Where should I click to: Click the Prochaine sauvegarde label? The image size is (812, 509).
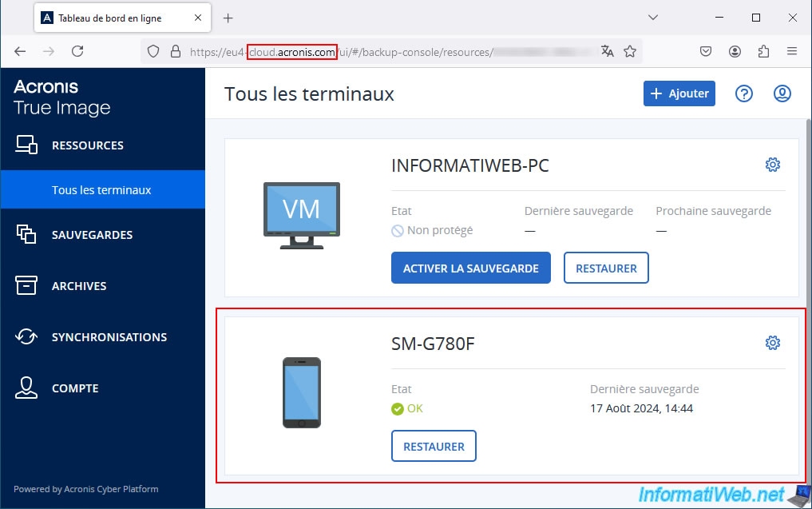pyautogui.click(x=713, y=211)
